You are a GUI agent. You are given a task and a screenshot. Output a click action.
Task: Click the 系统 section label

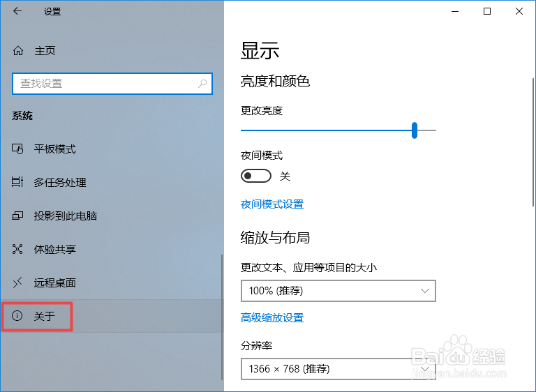coord(22,116)
